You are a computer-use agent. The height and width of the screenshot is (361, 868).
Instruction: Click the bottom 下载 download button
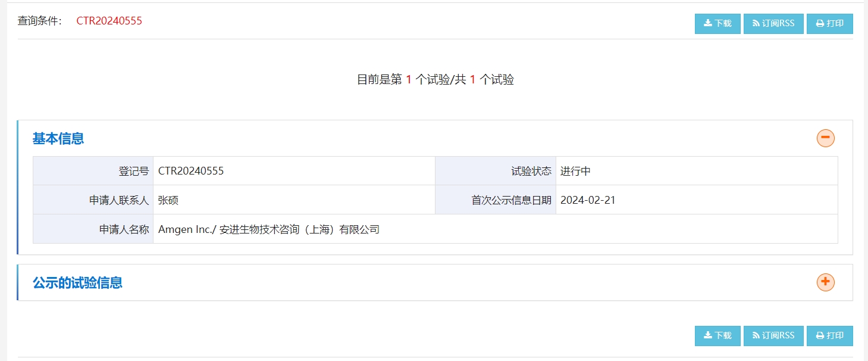(717, 336)
